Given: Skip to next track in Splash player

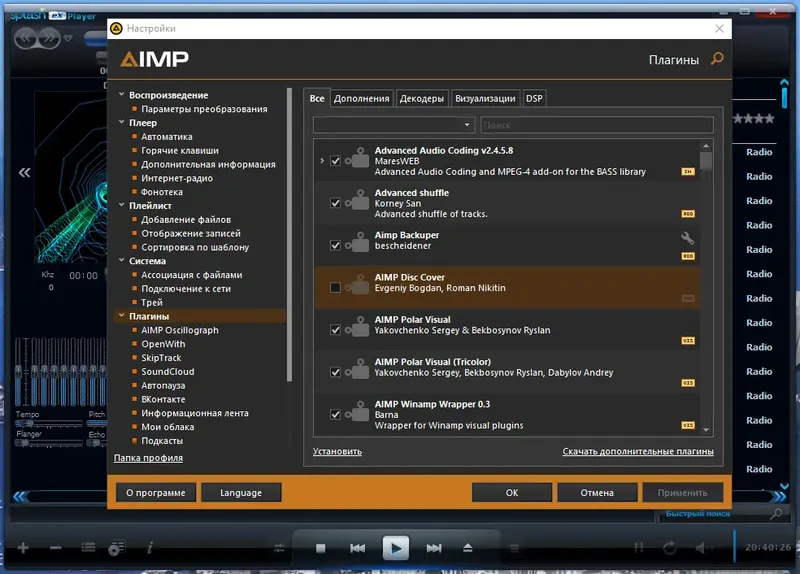Looking at the screenshot, I should point(434,548).
